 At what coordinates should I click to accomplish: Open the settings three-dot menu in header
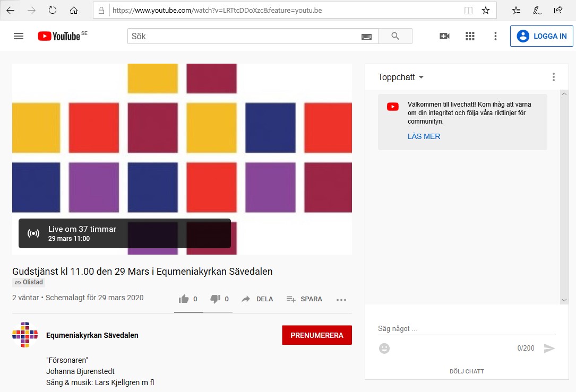tap(495, 36)
